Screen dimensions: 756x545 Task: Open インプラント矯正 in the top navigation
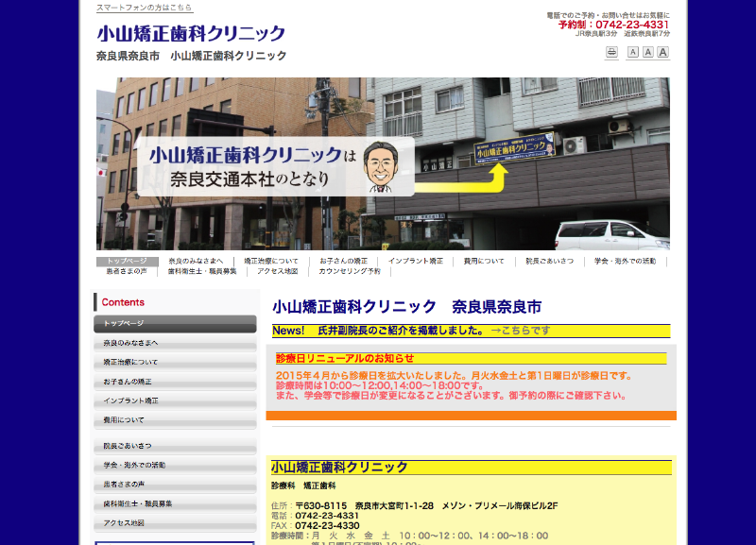(x=416, y=262)
